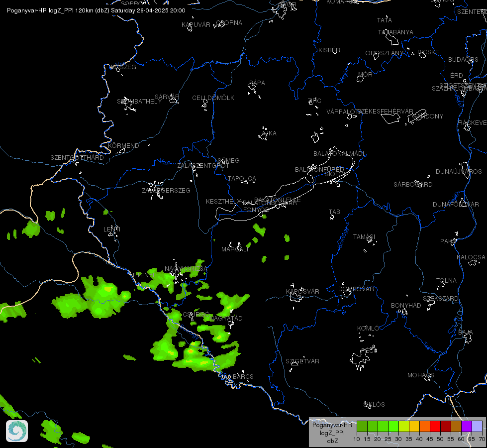487x448 pixels.
Task: Select the bright red 45-50 dBZ swatch
Action: coord(435,427)
